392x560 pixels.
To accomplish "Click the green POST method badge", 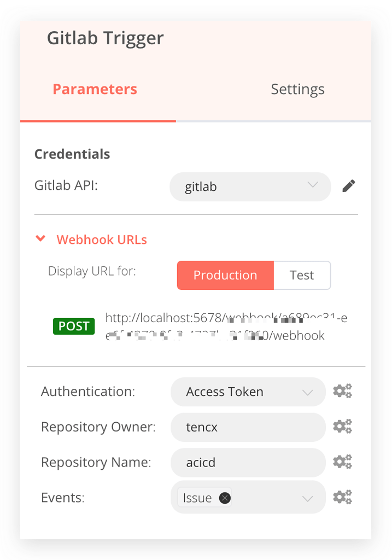I will coord(74,326).
